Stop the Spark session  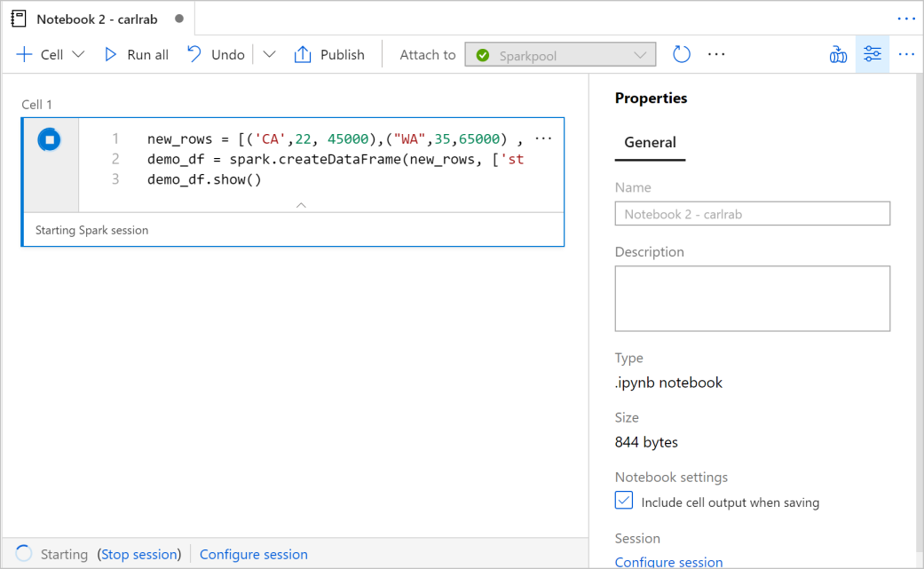(x=139, y=553)
